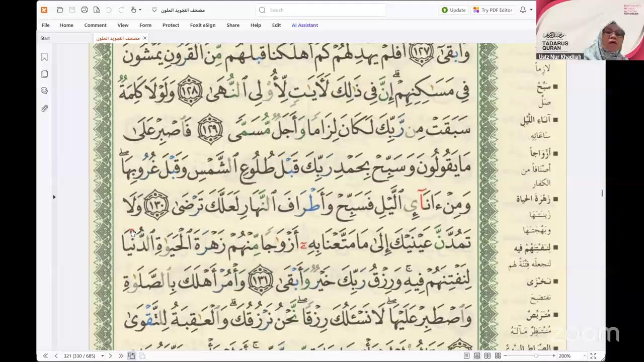Click the next view icon in status bar
Viewport: 644px width, 362px height.
(142, 355)
